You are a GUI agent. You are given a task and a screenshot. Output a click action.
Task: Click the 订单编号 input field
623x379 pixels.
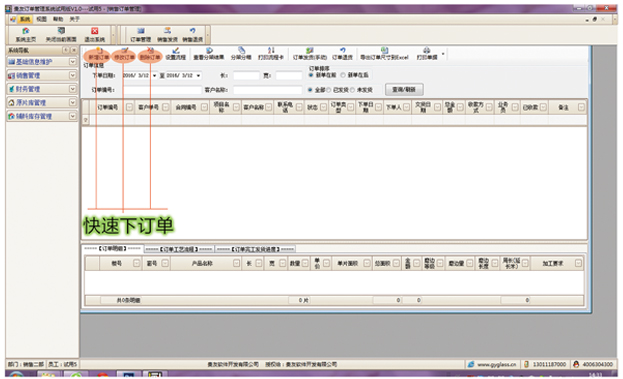point(163,90)
